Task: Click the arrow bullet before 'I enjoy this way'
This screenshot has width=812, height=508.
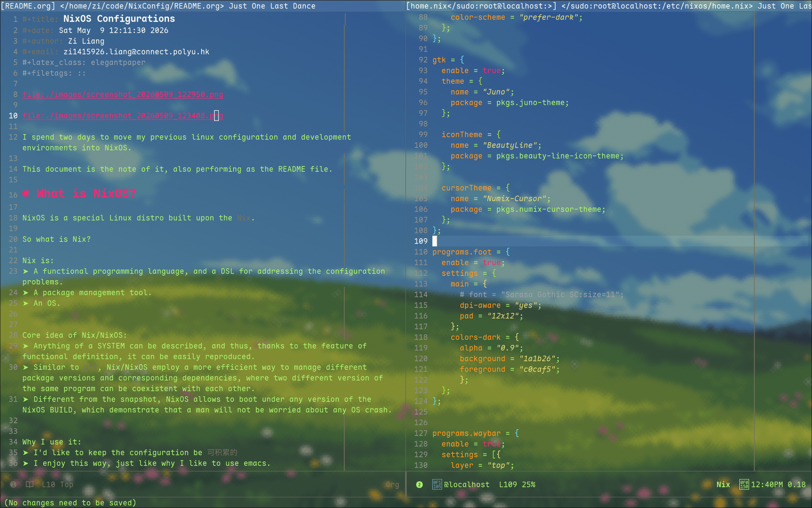Action: (26, 463)
